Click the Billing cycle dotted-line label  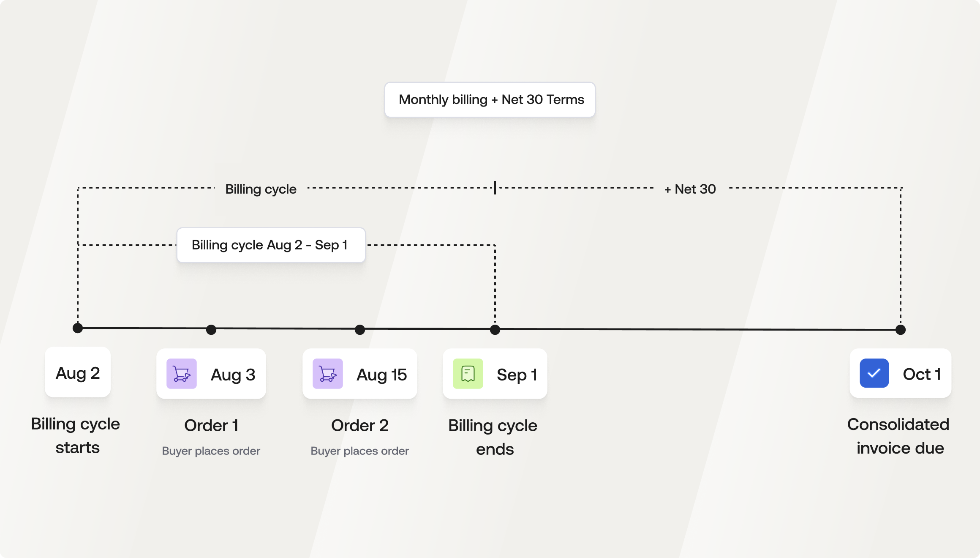coord(261,189)
